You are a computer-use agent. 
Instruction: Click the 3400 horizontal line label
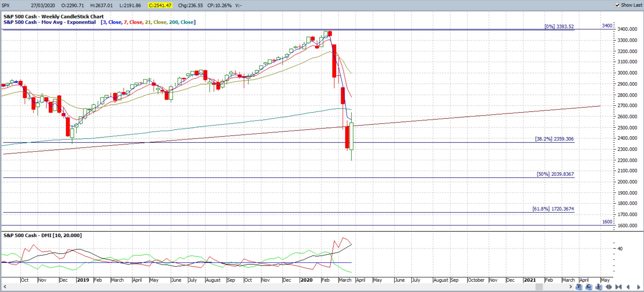tap(607, 26)
